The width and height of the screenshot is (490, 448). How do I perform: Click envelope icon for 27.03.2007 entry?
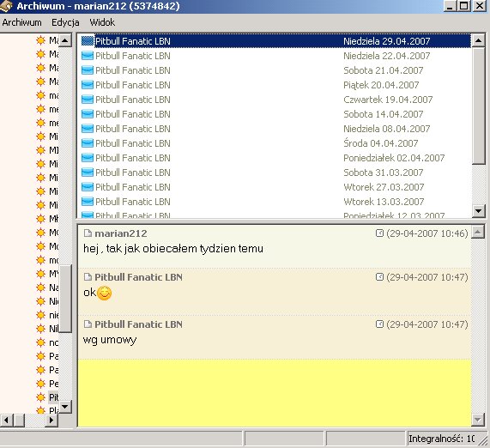[88, 187]
